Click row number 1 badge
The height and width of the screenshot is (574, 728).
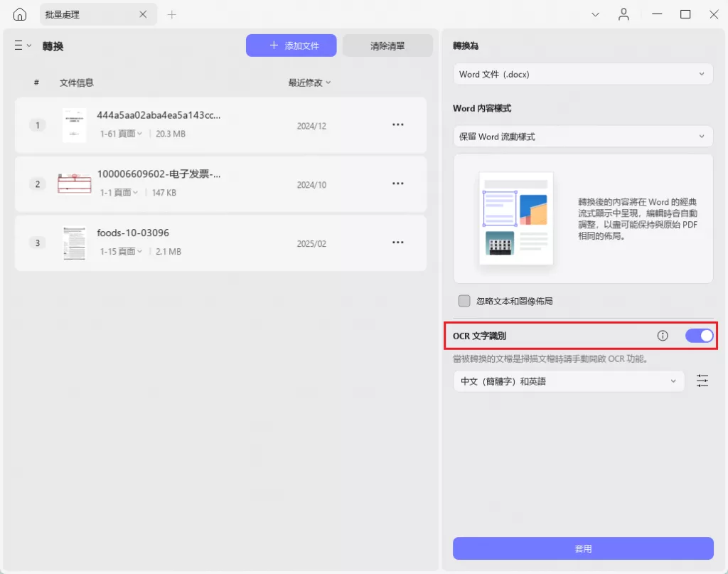click(x=38, y=125)
